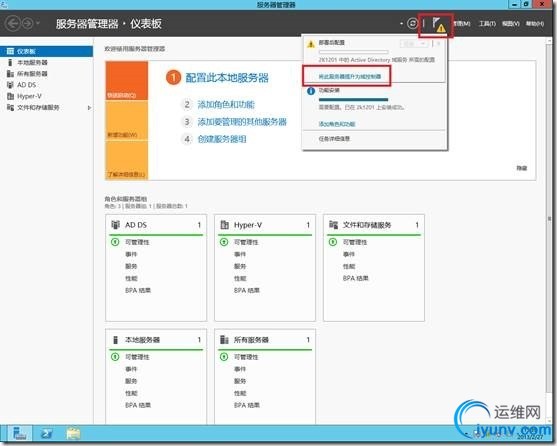Click green status icon in 本地服务器 tile

click(x=115, y=357)
